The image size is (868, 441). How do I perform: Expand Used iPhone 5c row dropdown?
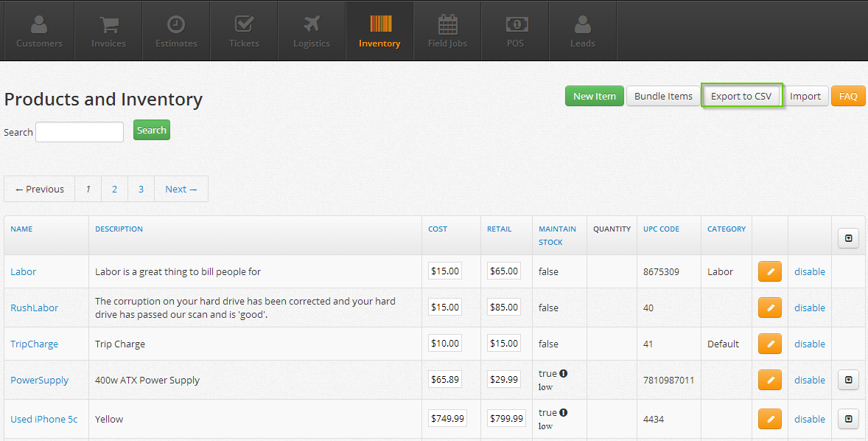tap(848, 420)
